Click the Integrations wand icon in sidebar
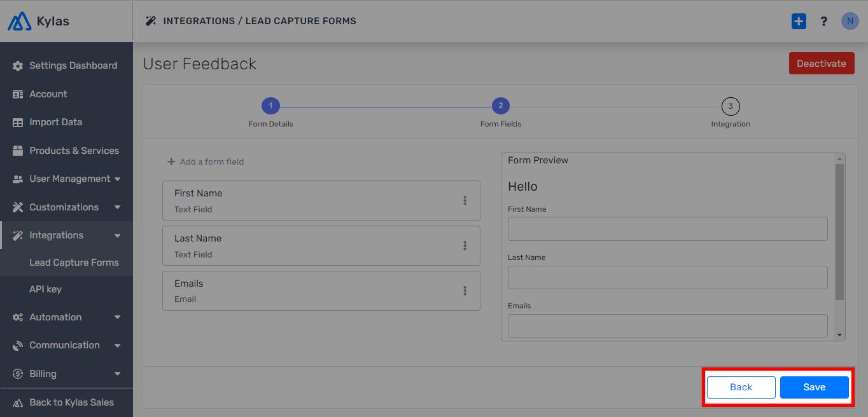The image size is (868, 417). pyautogui.click(x=18, y=235)
